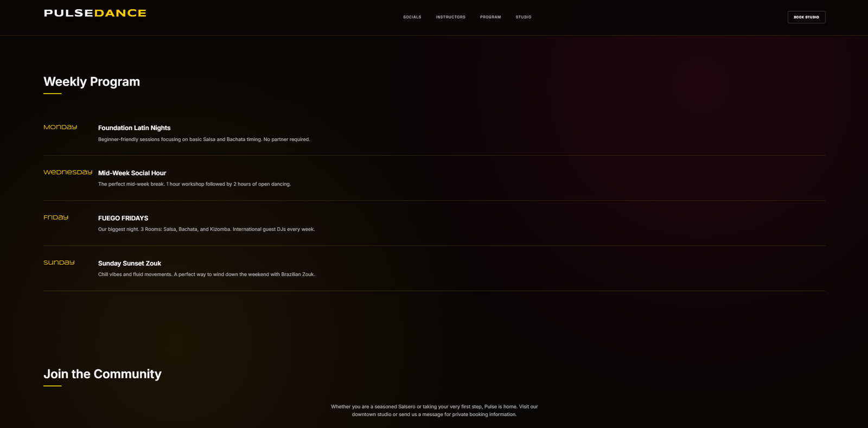Viewport: 868px width, 428px height.
Task: Select the Monday day label
Action: pyautogui.click(x=60, y=127)
